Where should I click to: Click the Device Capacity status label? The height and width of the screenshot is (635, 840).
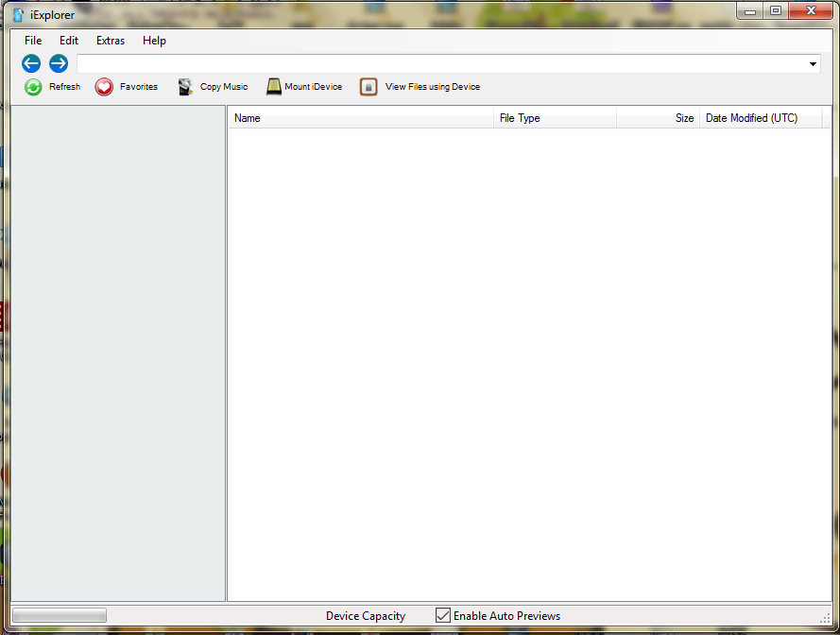(366, 616)
